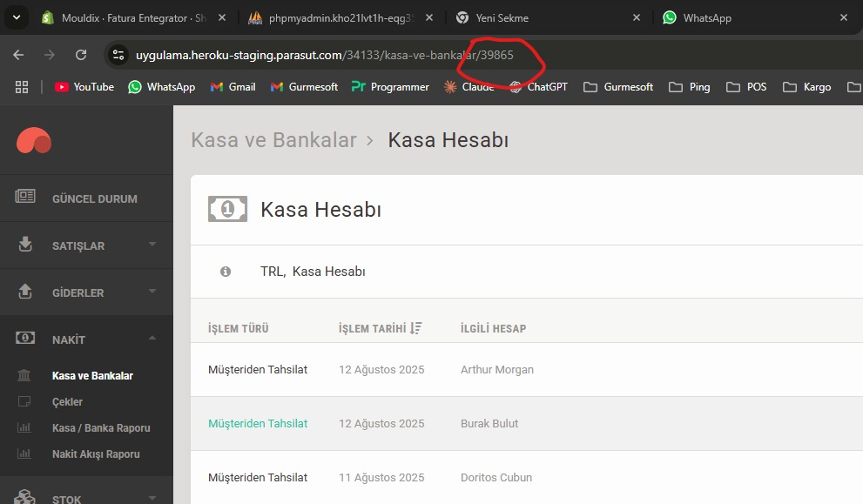The width and height of the screenshot is (863, 504).
Task: Click the info icon beside TRL
Action: coord(226,272)
